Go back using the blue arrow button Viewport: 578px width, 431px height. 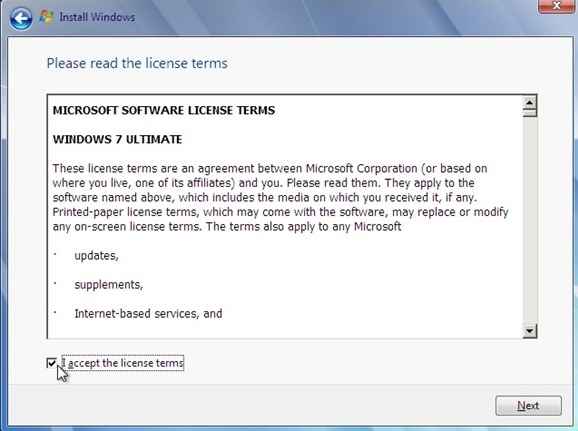(x=21, y=18)
